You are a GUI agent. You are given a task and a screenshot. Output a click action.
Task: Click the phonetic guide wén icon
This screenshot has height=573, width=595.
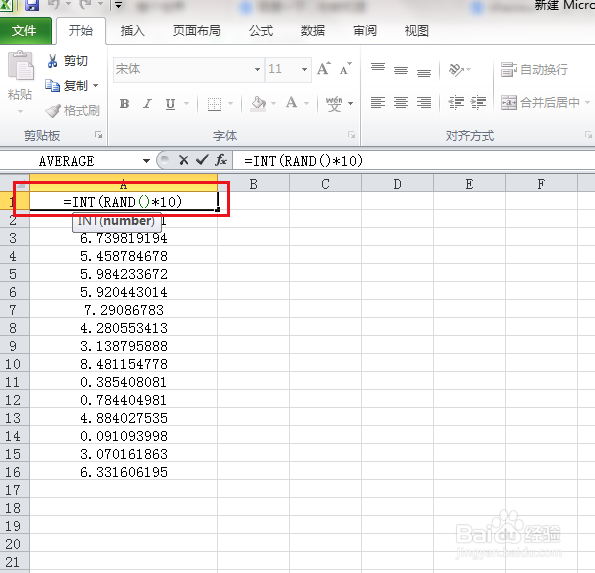tap(334, 103)
